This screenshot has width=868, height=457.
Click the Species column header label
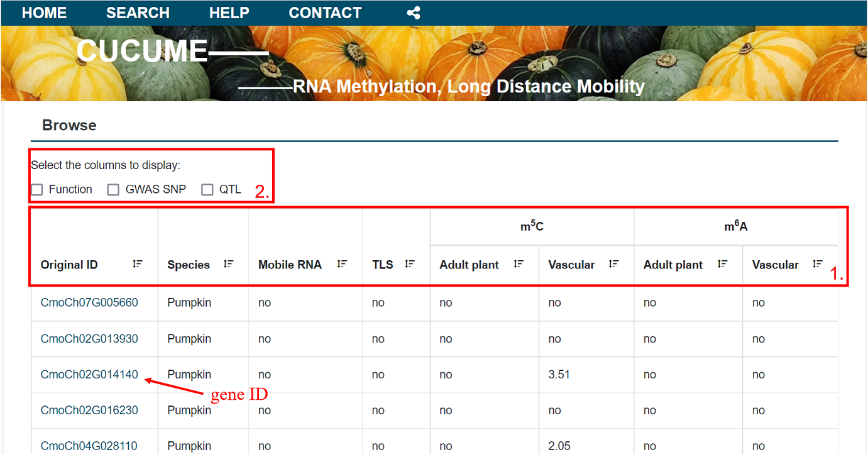pos(189,265)
